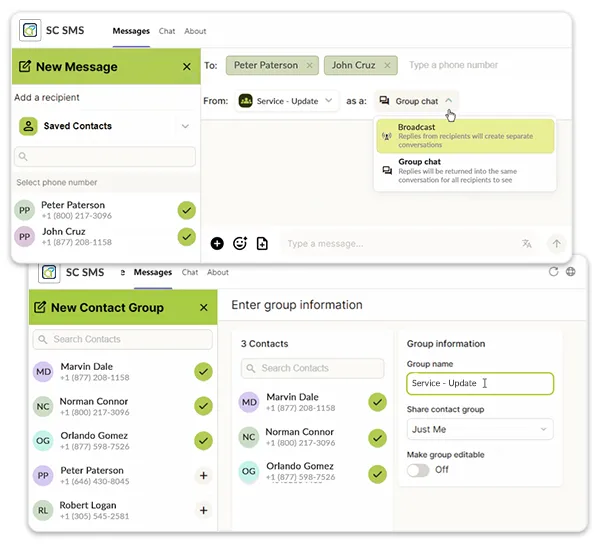
Task: Click the John Cruz recipient chip
Action: 360,65
